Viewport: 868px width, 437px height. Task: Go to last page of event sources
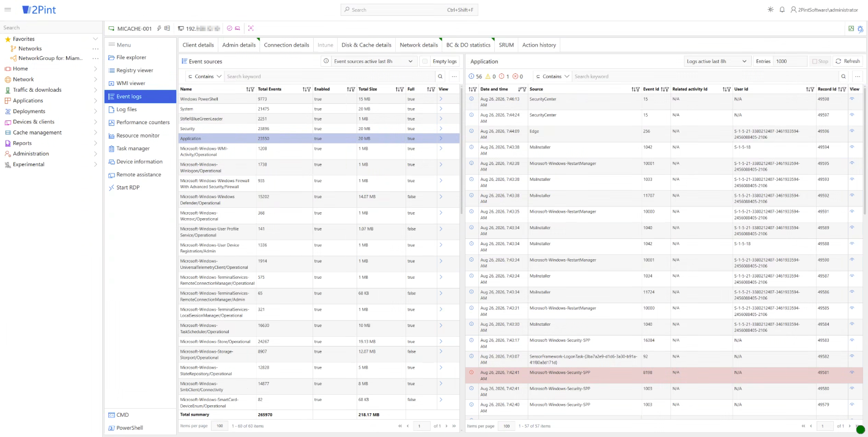pyautogui.click(x=453, y=426)
